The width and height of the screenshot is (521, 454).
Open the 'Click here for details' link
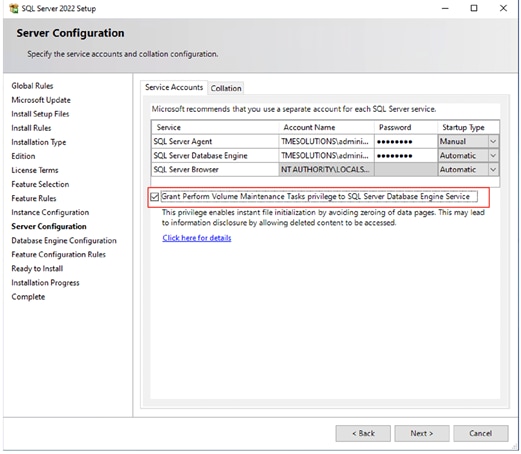[x=197, y=238]
